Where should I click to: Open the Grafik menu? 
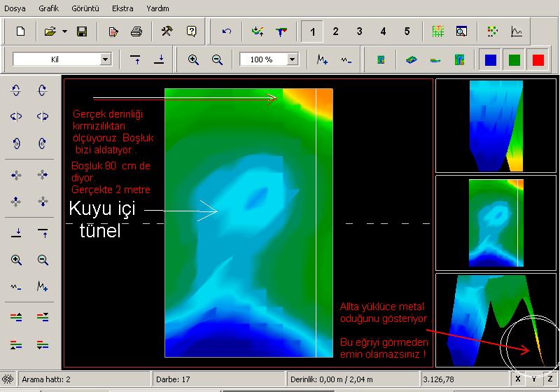click(x=48, y=8)
